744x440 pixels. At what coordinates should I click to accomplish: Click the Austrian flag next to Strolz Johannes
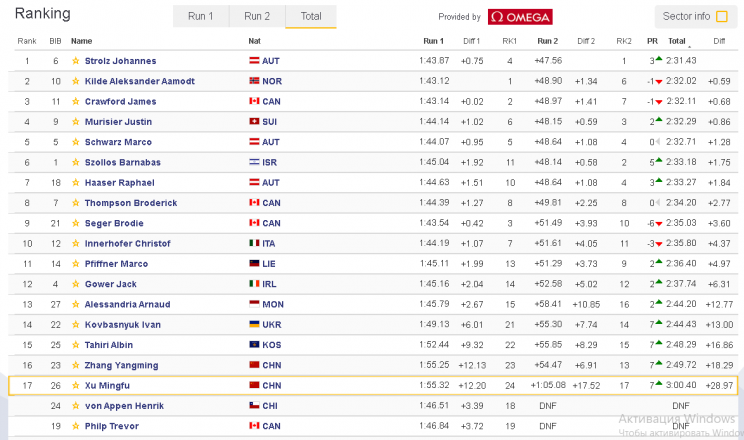254,60
